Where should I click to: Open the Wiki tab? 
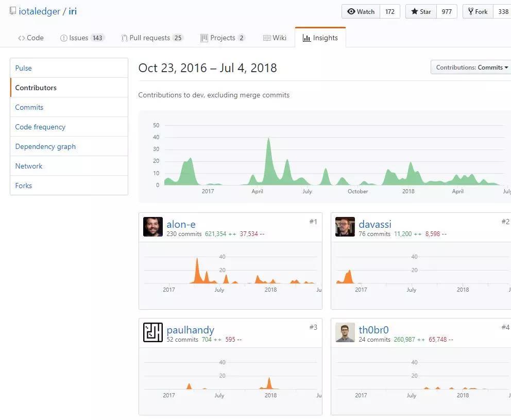coord(275,38)
